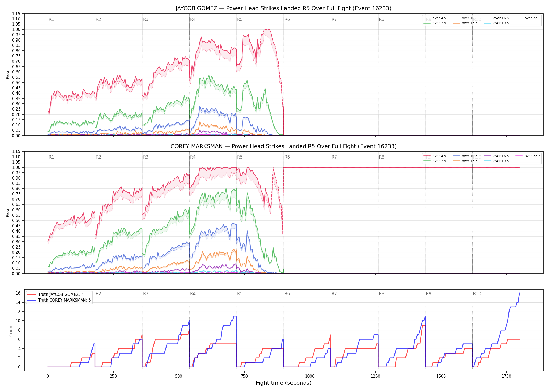Viewport: 549px width, 392px height.
Task: Click the R6 round marker in Gomez chart
Action: click(287, 19)
